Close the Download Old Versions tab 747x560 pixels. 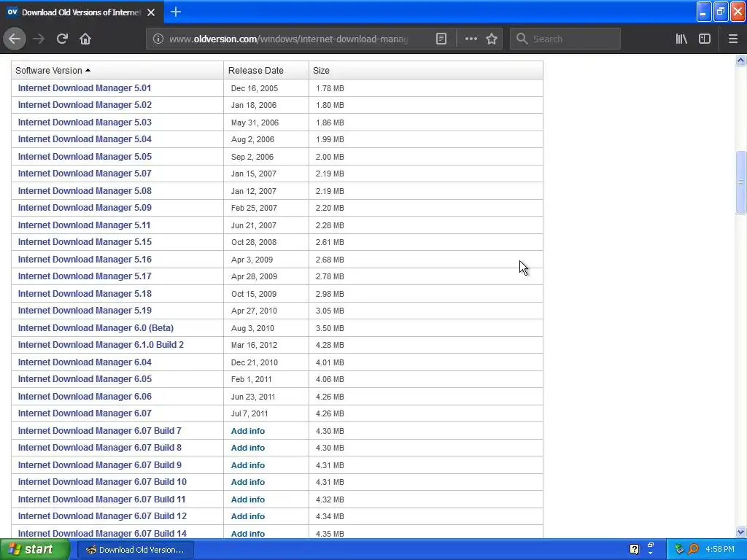[151, 12]
